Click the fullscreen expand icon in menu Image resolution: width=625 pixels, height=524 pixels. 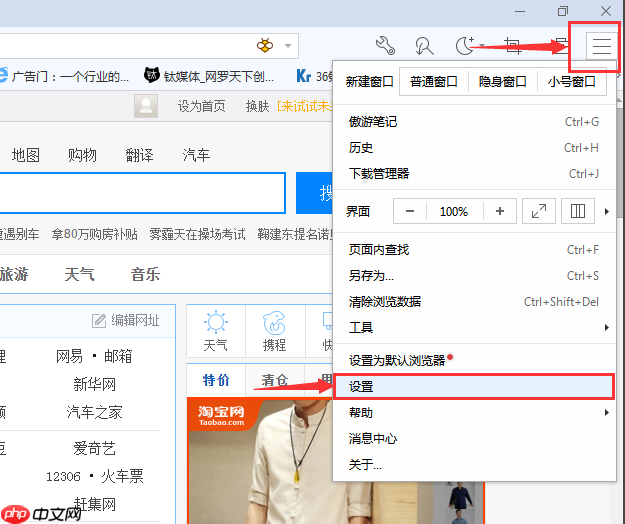click(539, 211)
